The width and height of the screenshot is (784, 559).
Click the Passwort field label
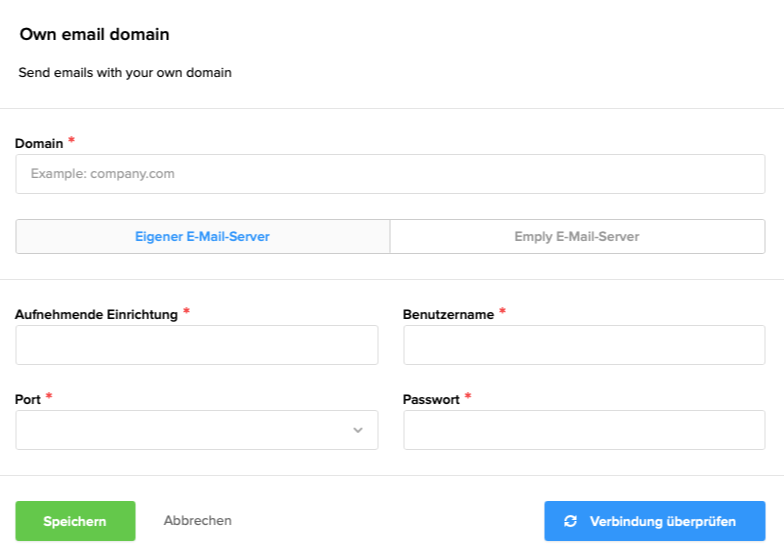pos(431,399)
